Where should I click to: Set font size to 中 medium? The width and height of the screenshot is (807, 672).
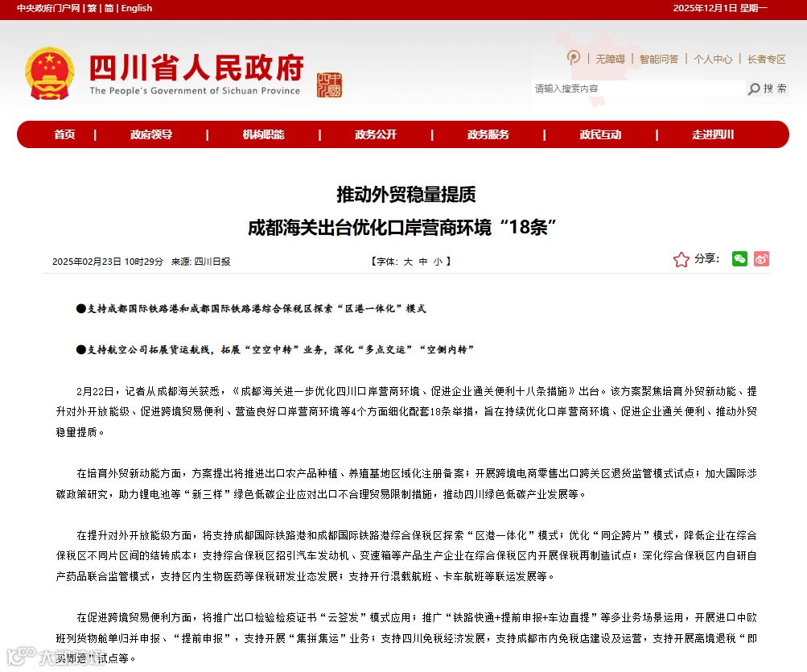tap(423, 262)
